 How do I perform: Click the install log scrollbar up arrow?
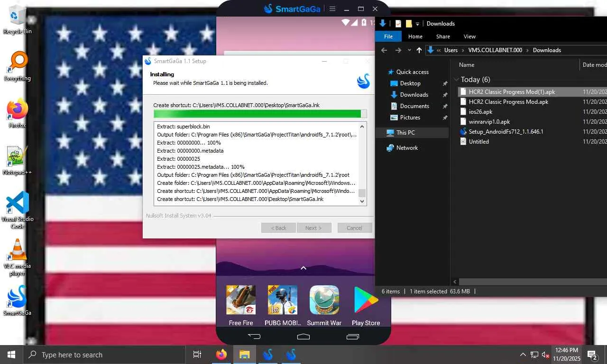pyautogui.click(x=362, y=127)
